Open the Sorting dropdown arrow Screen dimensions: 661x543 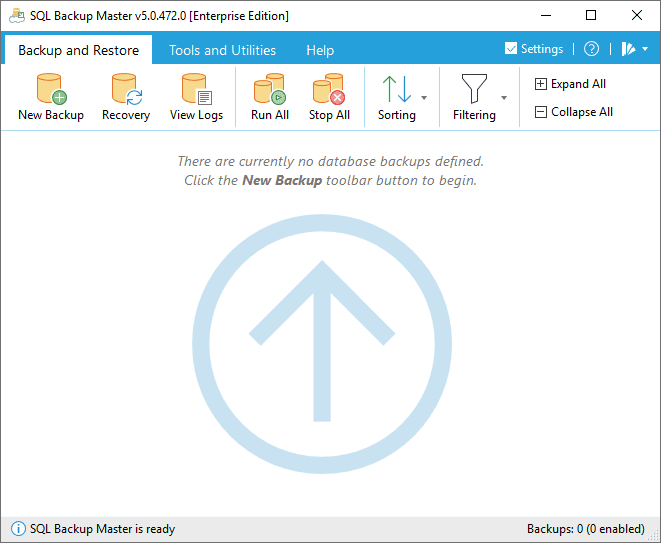(x=424, y=98)
